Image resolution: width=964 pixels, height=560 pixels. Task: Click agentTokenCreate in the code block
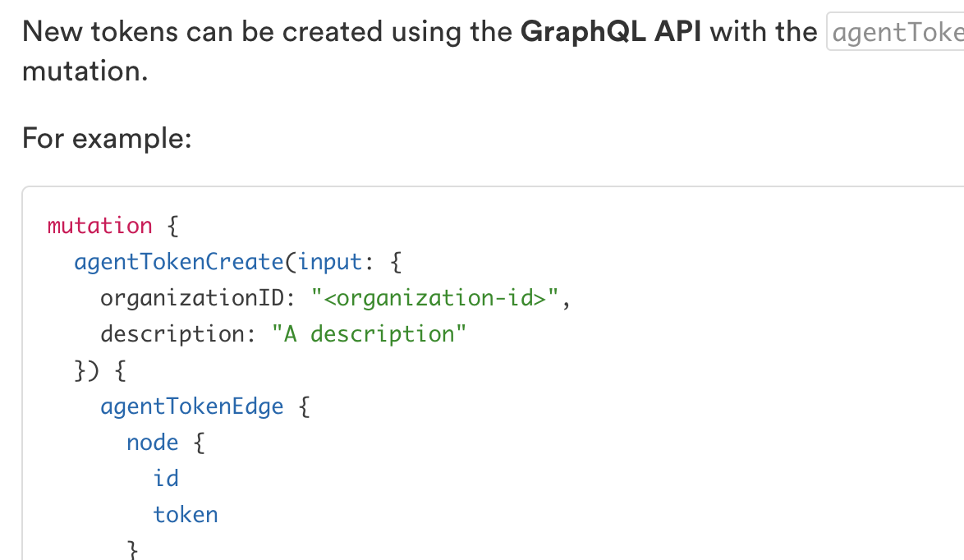pyautogui.click(x=178, y=262)
